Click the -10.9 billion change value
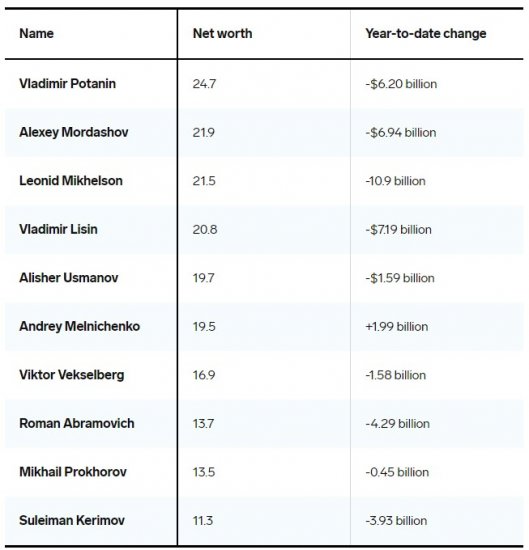The height and width of the screenshot is (550, 529). (x=395, y=181)
